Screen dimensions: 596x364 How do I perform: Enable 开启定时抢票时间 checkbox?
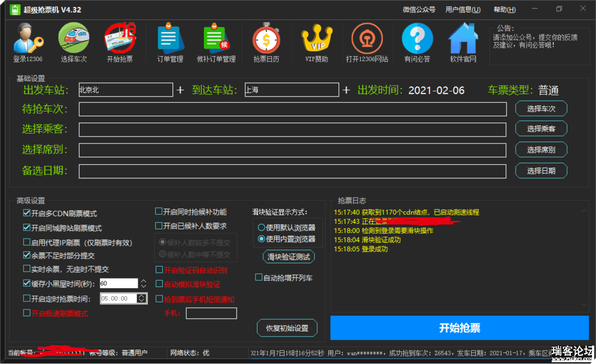(x=27, y=298)
